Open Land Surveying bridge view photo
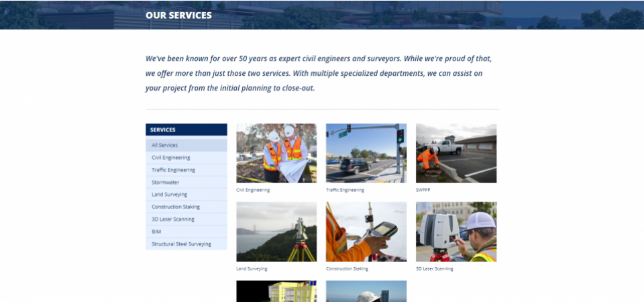Image resolution: width=644 pixels, height=302 pixels. click(x=276, y=232)
